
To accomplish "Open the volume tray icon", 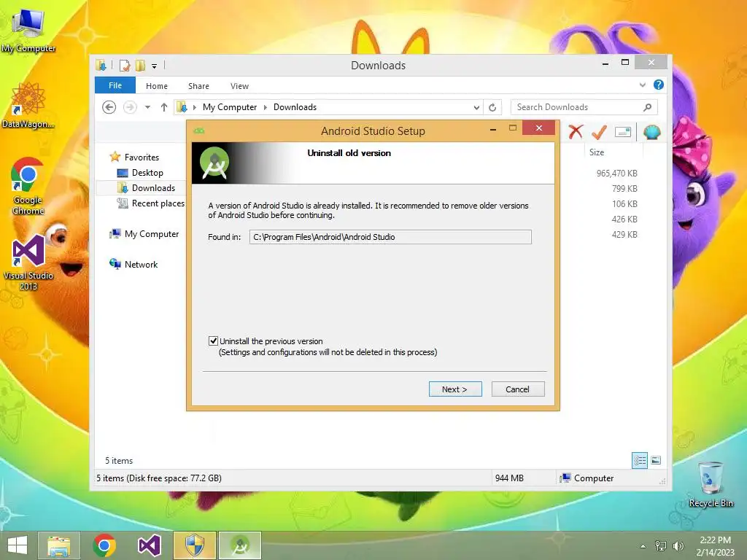I will click(x=678, y=546).
